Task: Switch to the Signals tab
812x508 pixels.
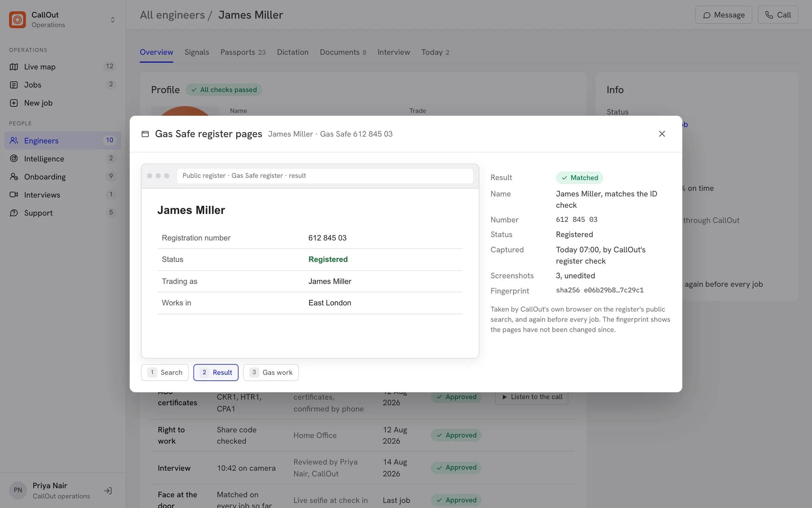Action: [197, 52]
